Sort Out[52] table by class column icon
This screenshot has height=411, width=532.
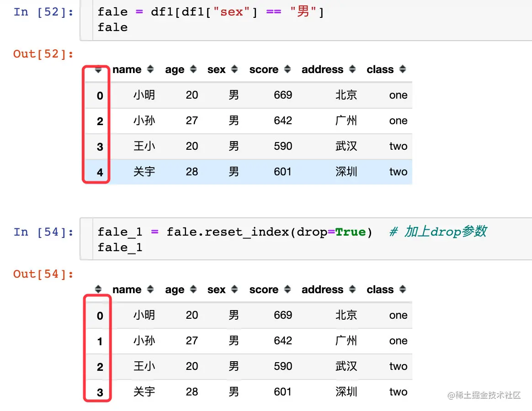[403, 69]
